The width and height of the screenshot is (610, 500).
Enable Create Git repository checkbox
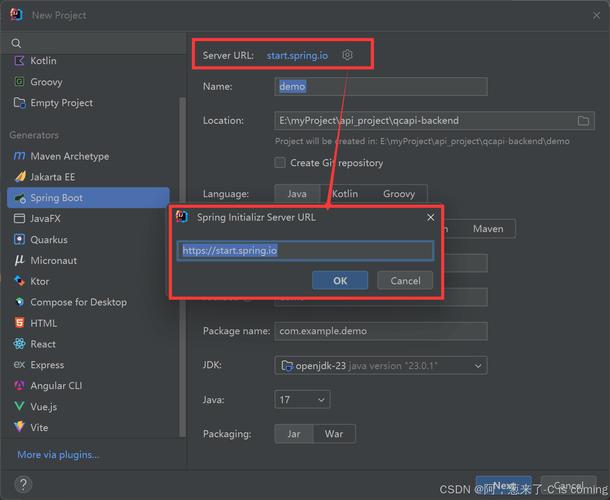coord(280,163)
